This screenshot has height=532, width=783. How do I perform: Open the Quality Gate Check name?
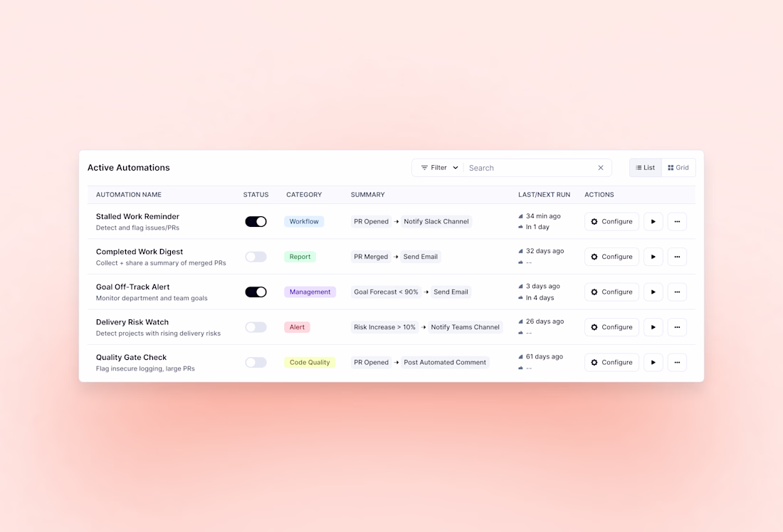coord(132,357)
